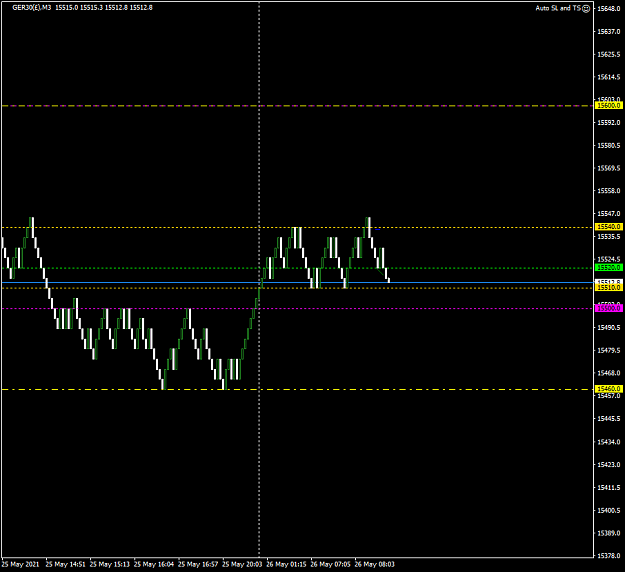
Task: Click the 15400.5 price scale value
Action: pyautogui.click(x=609, y=510)
